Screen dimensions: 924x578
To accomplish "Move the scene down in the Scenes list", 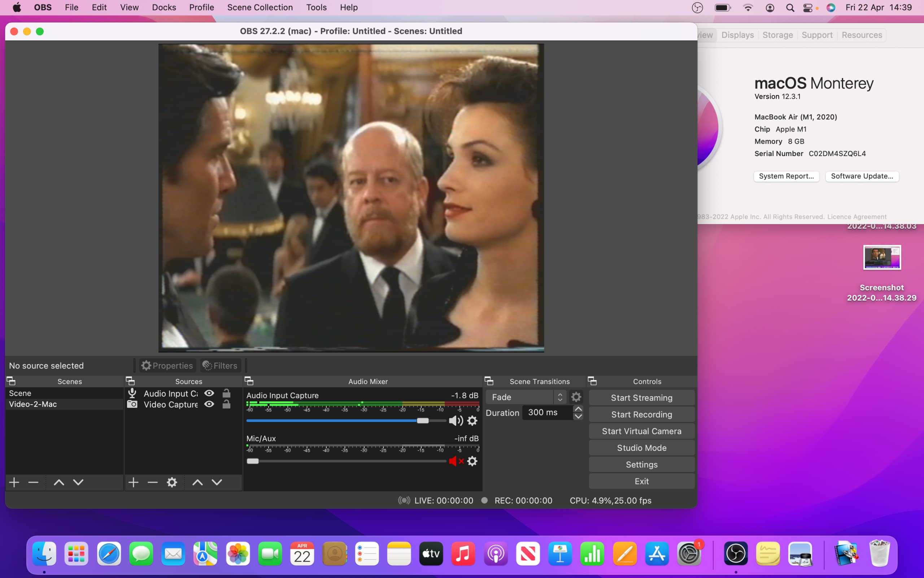I will click(78, 482).
